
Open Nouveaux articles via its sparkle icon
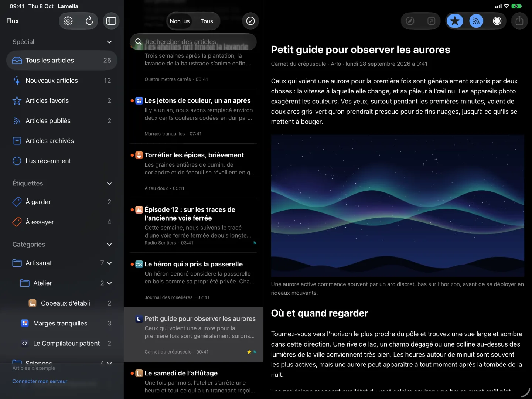17,81
